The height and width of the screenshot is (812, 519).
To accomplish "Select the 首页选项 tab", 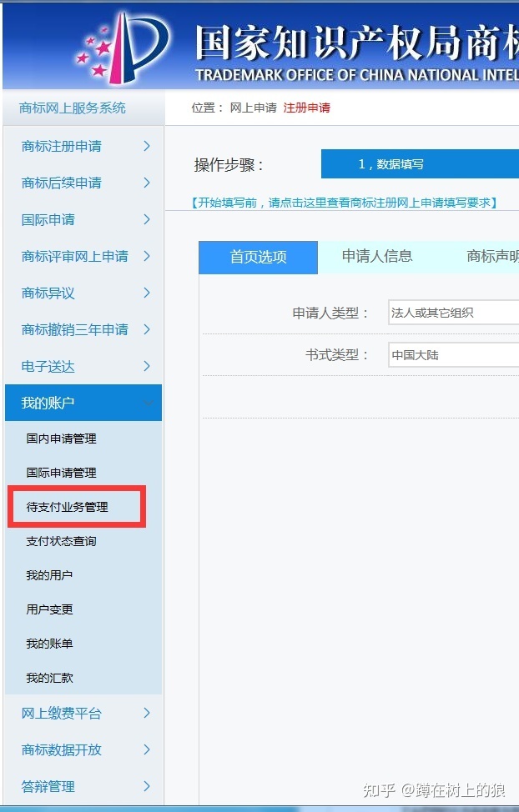I will click(258, 258).
